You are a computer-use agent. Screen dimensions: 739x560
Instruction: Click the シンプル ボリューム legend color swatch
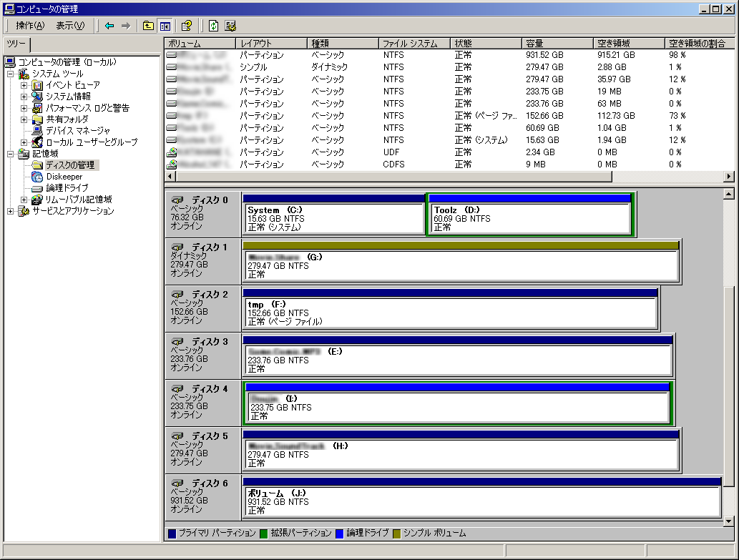tap(396, 534)
